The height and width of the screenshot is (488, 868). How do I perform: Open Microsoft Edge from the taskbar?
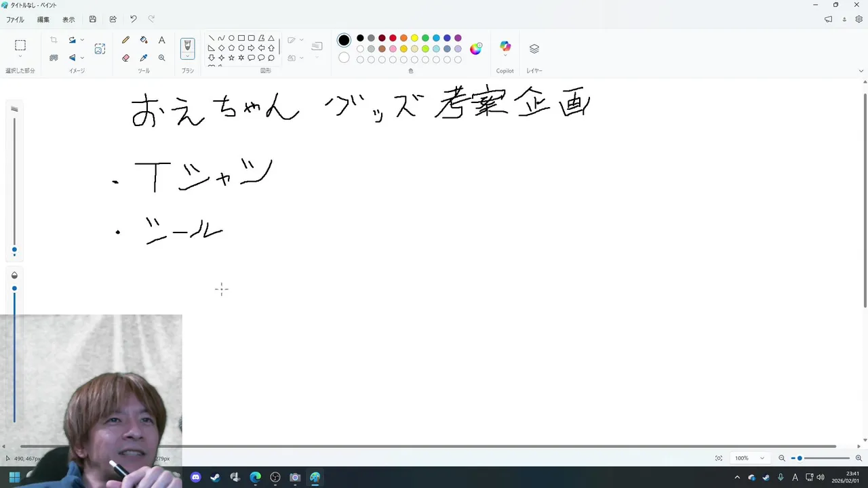(x=256, y=477)
